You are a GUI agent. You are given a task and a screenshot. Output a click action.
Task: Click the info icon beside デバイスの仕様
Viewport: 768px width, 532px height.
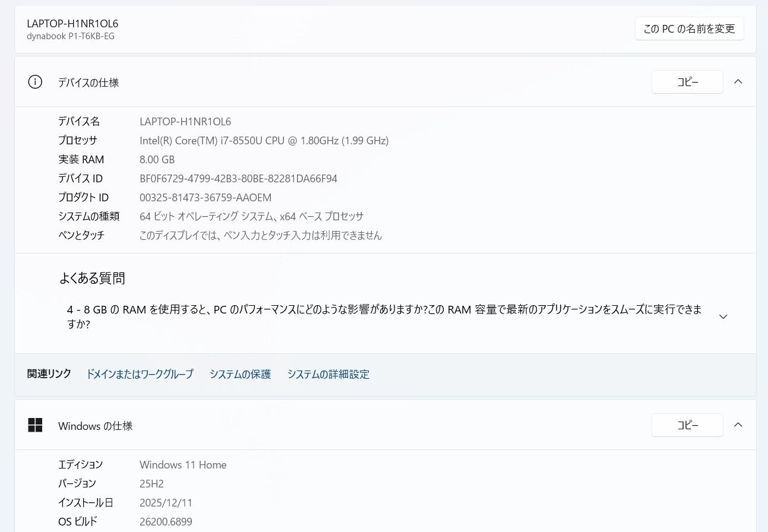pyautogui.click(x=35, y=82)
